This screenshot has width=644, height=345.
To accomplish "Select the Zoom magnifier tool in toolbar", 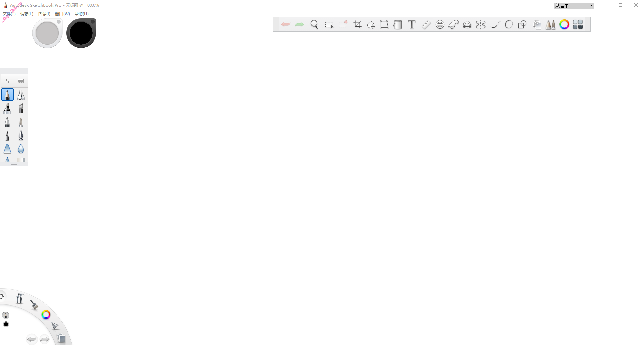I will pos(314,24).
